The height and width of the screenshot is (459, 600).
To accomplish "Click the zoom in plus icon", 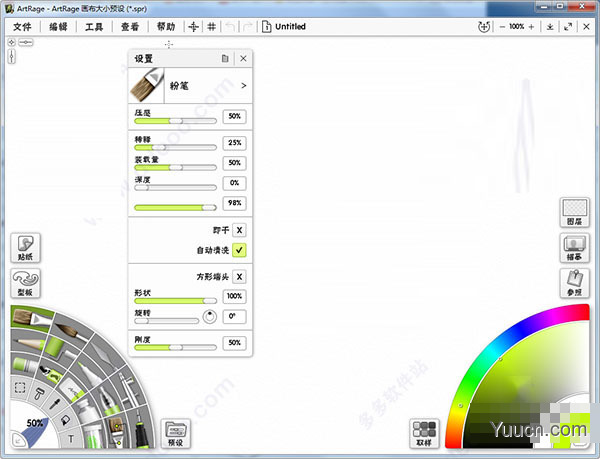I will pos(532,27).
